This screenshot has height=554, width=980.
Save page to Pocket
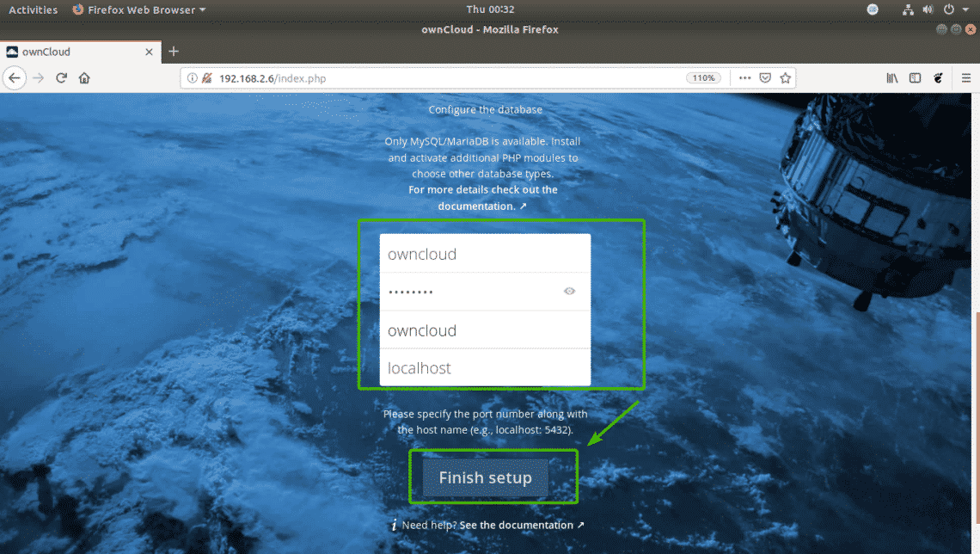(x=765, y=78)
